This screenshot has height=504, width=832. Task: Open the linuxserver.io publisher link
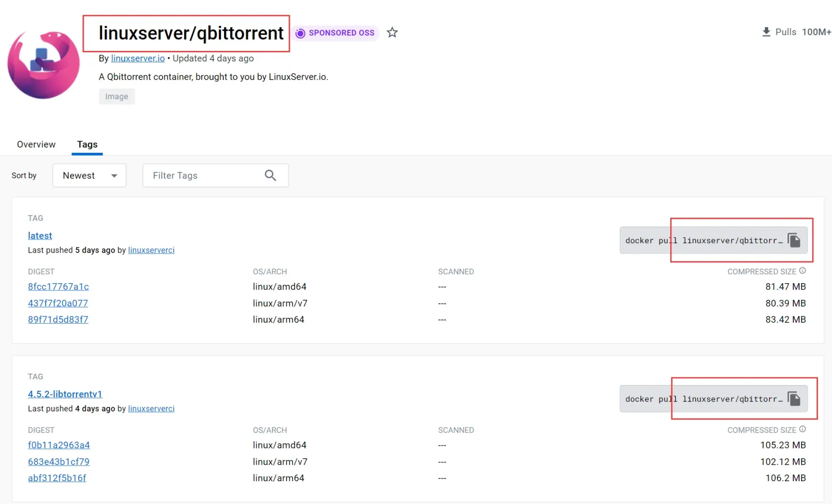pyautogui.click(x=138, y=58)
